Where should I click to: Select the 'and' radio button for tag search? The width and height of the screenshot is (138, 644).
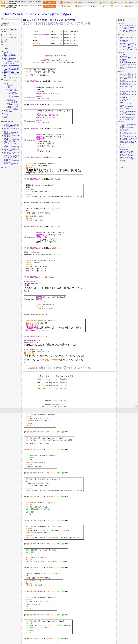[x=5, y=30]
